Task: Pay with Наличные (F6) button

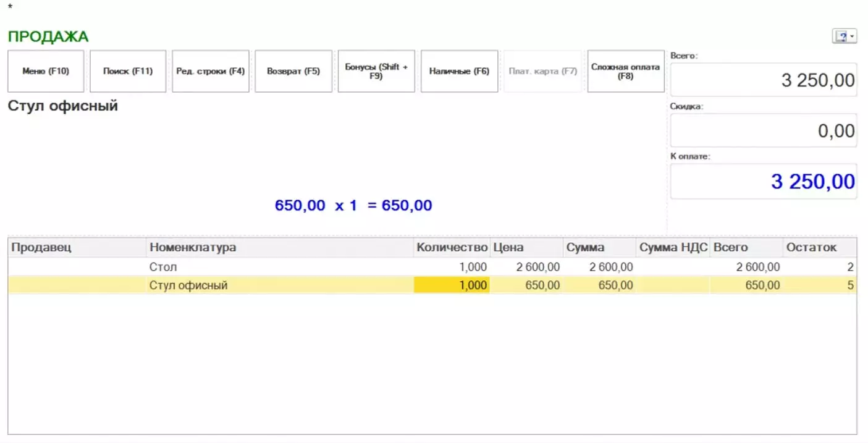Action: tap(459, 71)
